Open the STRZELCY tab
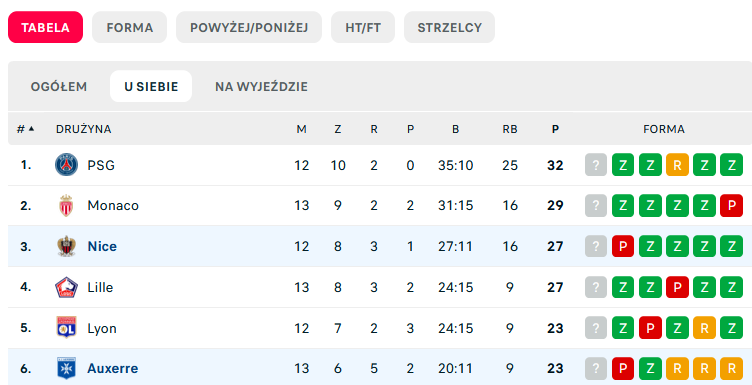This screenshot has width=752, height=385. coord(449,27)
